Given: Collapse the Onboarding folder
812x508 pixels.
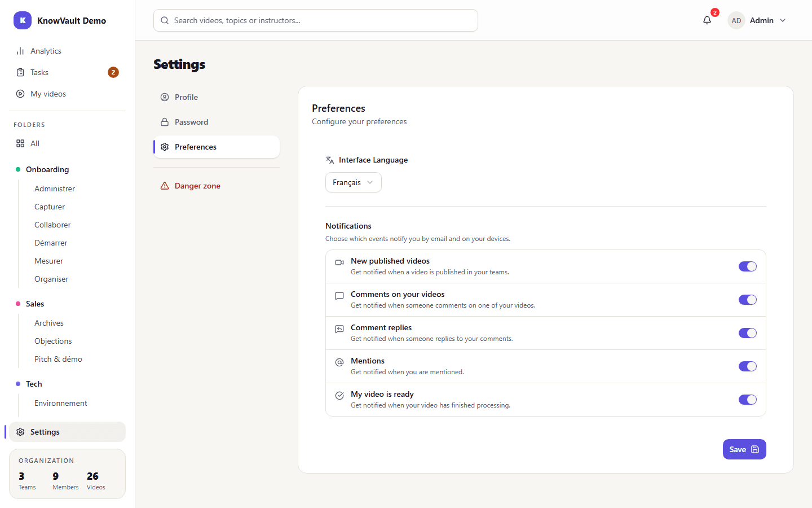Looking at the screenshot, I should 47,169.
